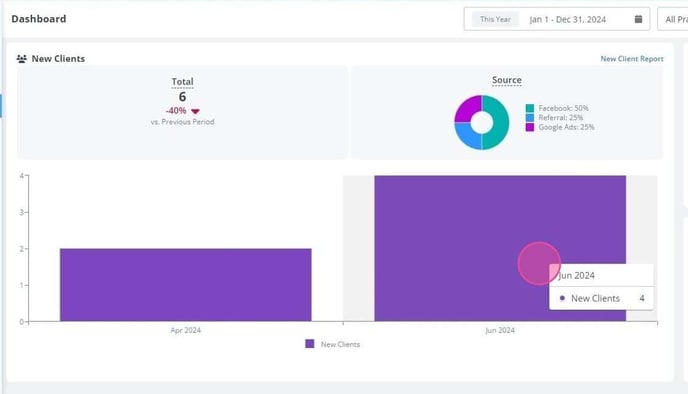Click the Facebook: 50% legend text
688x394 pixels.
click(563, 108)
